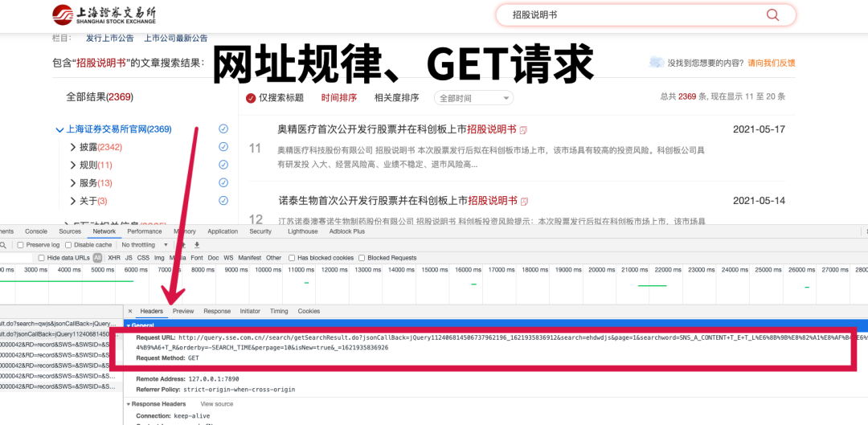
Task: Toggle the checkmark for 规则 row
Action: coord(223,165)
